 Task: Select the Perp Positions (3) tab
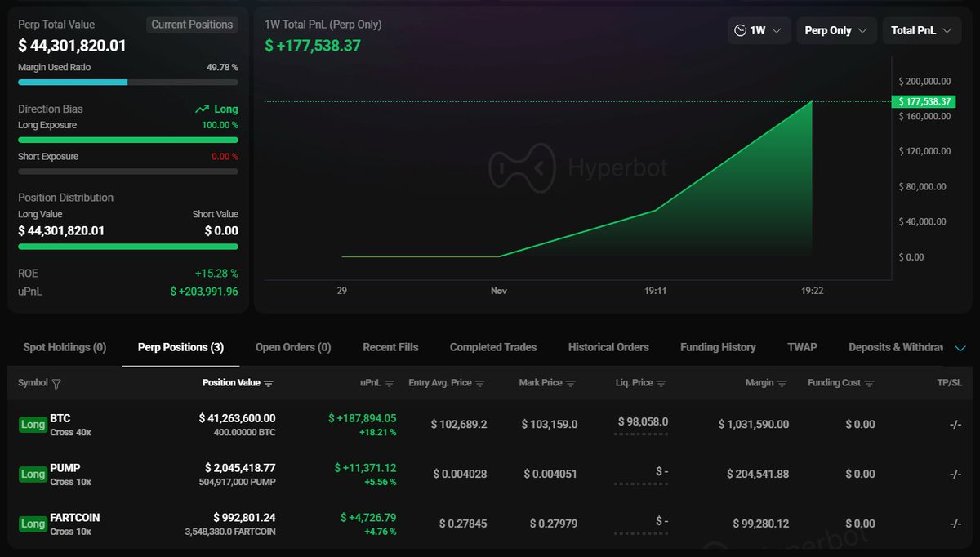click(x=180, y=347)
